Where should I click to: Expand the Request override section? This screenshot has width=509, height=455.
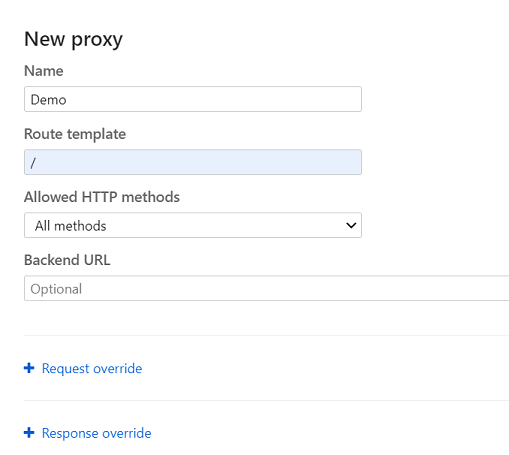click(83, 368)
